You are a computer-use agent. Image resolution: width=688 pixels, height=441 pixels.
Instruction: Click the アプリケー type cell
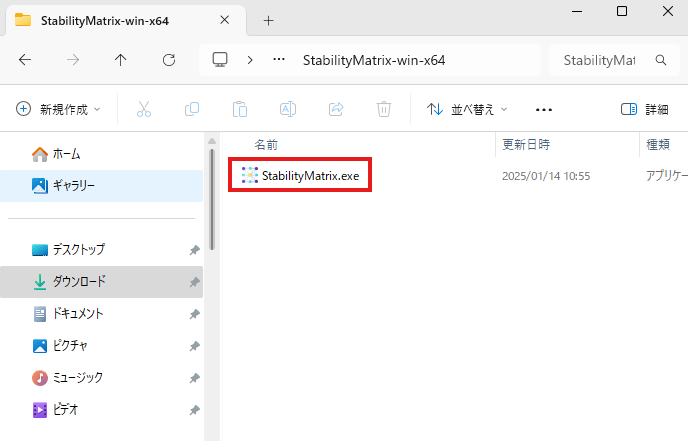coord(666,176)
